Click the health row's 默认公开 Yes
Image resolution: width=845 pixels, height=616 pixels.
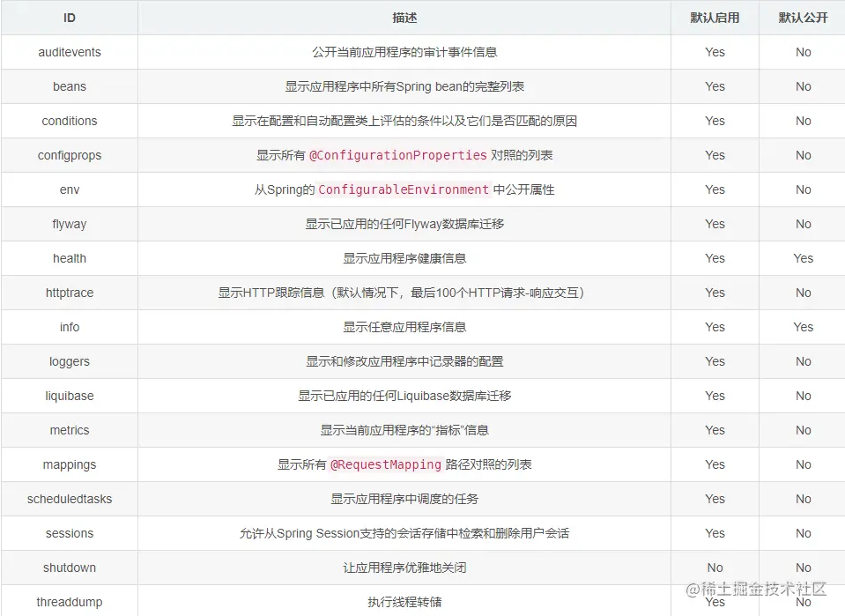[803, 259]
